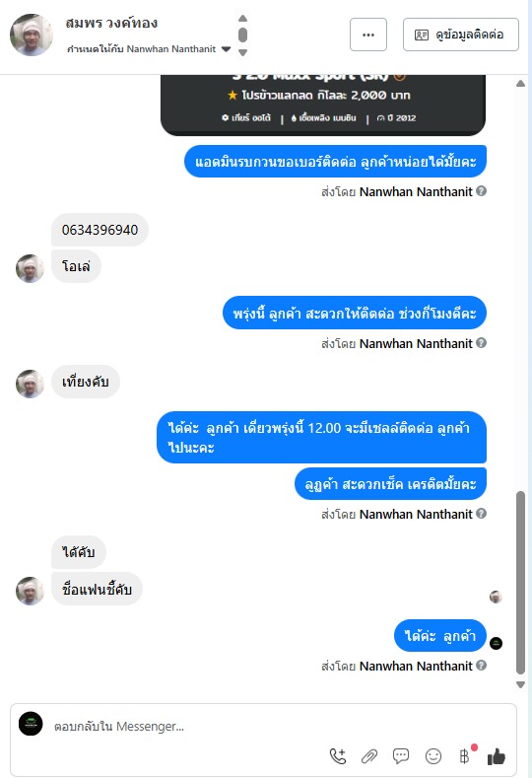The image size is (532, 778).
Task: Click the header scroll down arrow
Action: click(242, 52)
